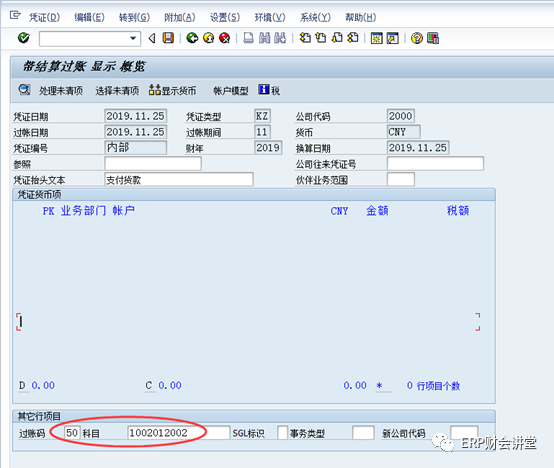Click the Customize local layout icon
554x468 pixels.
pyautogui.click(x=433, y=38)
